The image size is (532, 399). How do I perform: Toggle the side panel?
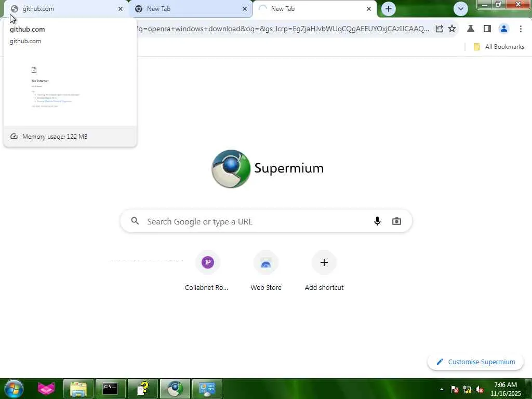pos(487,29)
